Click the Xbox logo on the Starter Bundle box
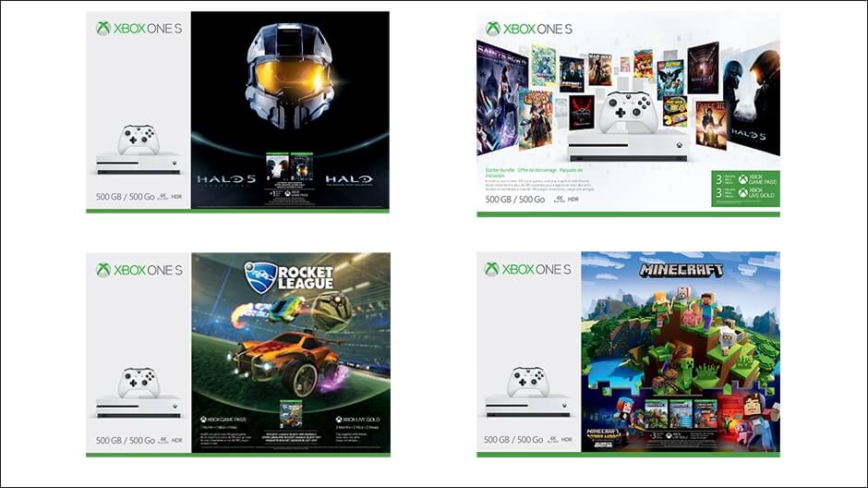The width and height of the screenshot is (868, 488). [x=493, y=29]
